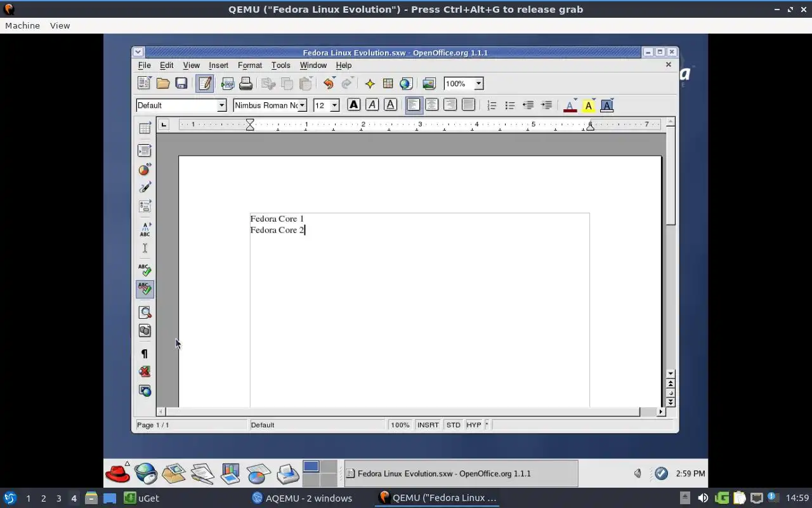
Task: Click the ruler tab stop type selector
Action: (x=164, y=124)
